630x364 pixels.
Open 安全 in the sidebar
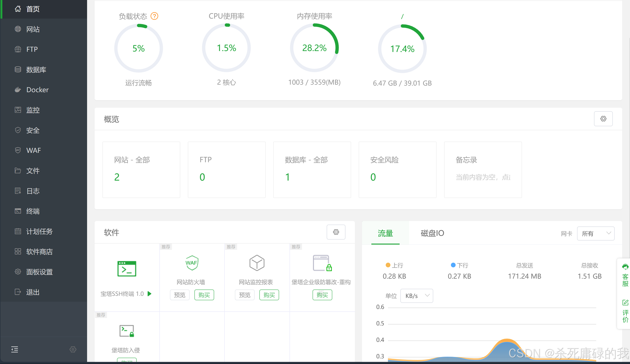click(44, 130)
